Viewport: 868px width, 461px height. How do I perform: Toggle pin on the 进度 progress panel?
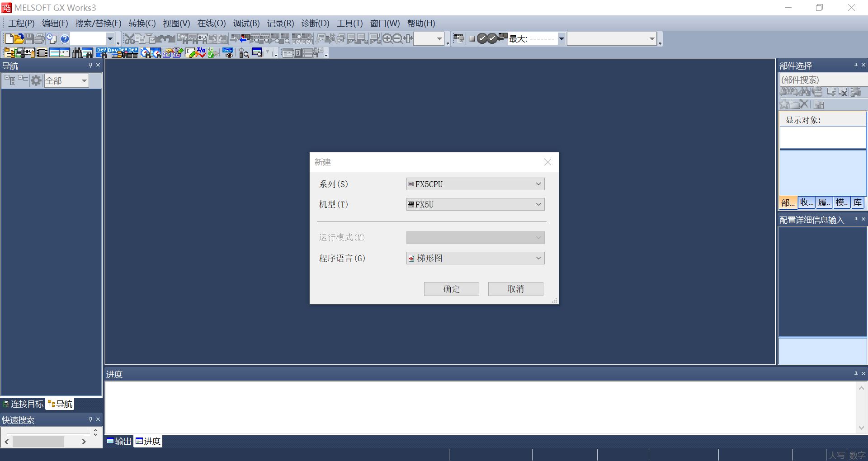click(855, 374)
